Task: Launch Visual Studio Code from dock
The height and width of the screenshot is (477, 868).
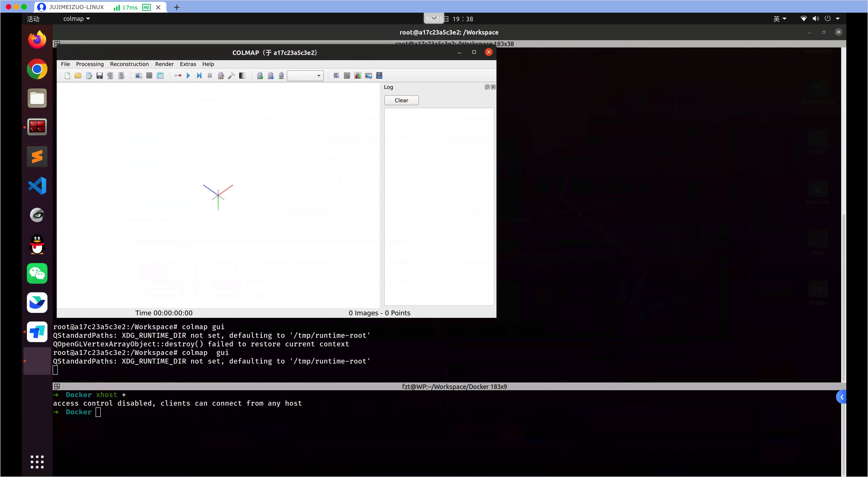Action: [37, 186]
